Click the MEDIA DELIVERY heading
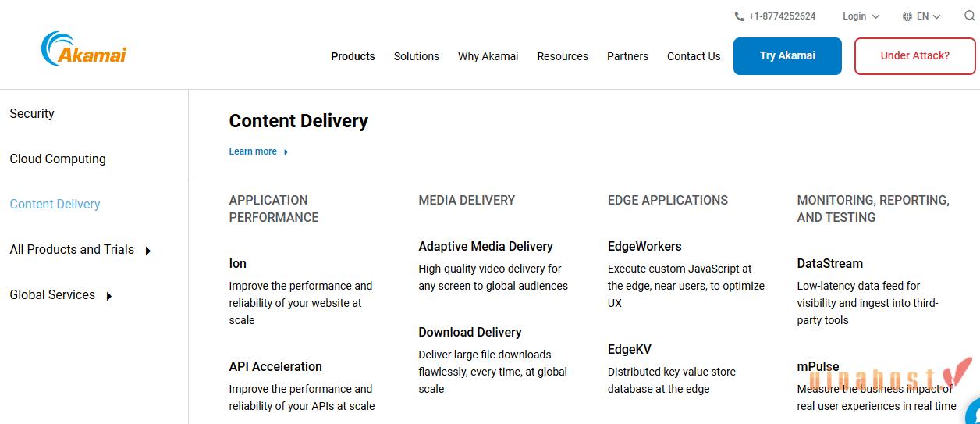Screen dimensions: 980x424 click(467, 200)
